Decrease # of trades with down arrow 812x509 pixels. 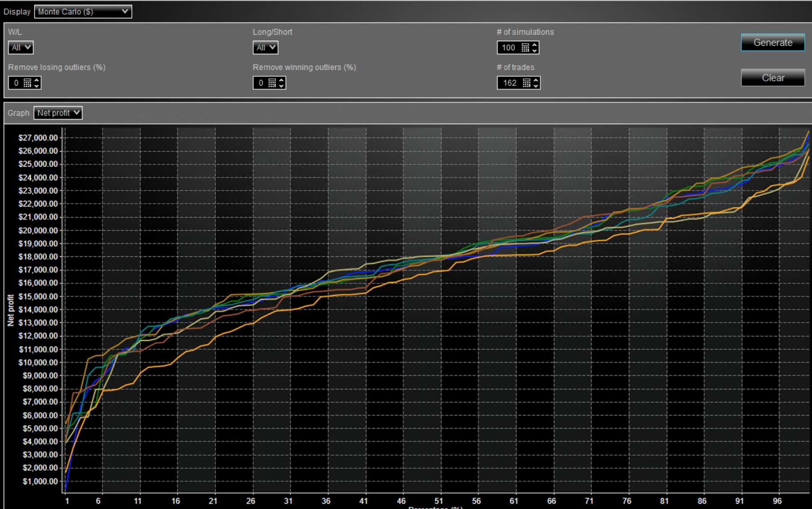[x=536, y=85]
